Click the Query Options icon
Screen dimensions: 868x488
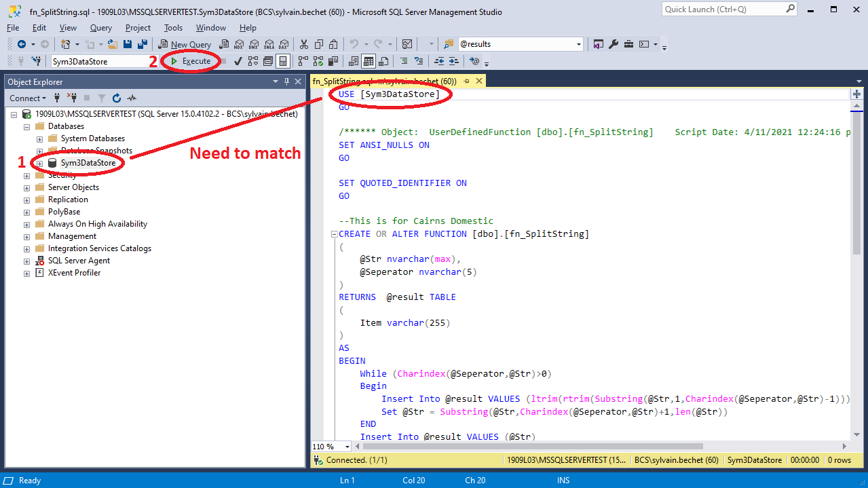268,61
